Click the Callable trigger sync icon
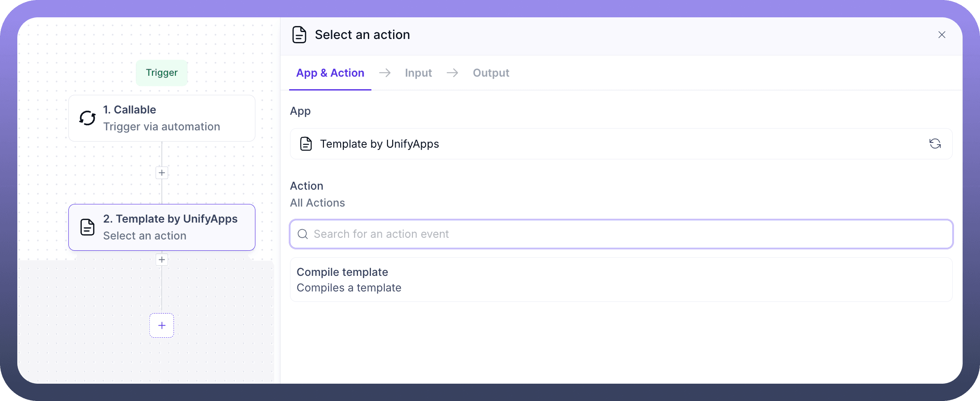Image resolution: width=980 pixels, height=401 pixels. click(x=87, y=118)
